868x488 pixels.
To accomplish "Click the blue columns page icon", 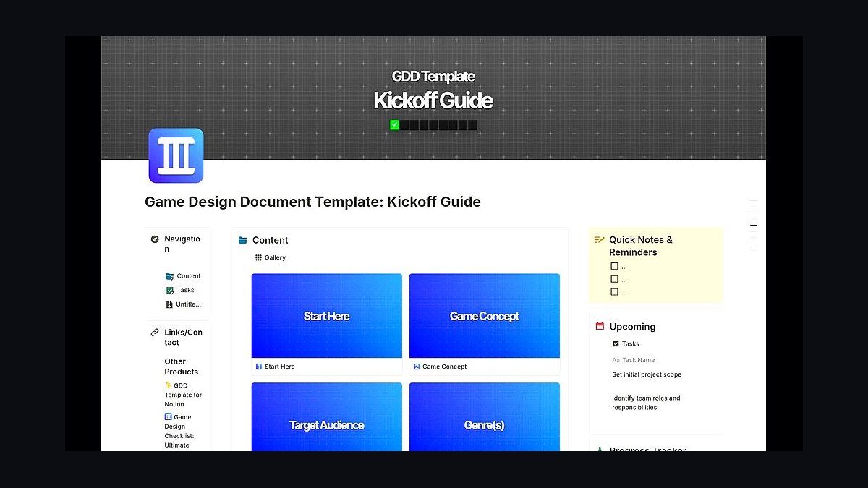I will coord(176,155).
